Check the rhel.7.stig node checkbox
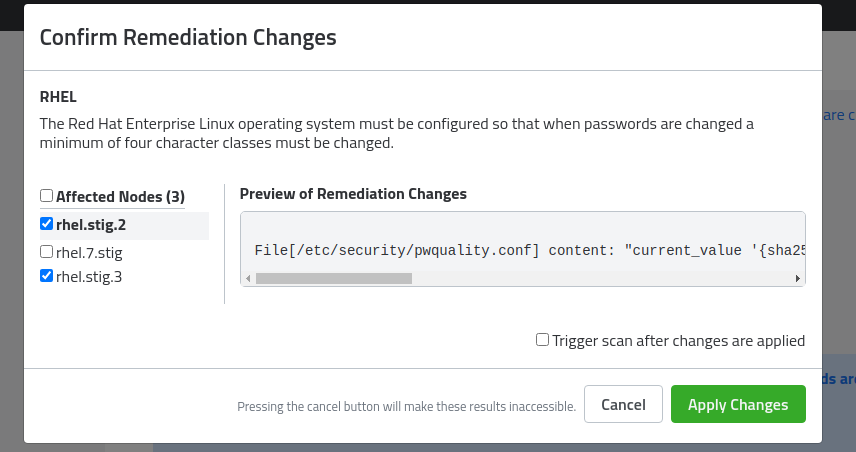This screenshot has width=856, height=452. [x=46, y=252]
